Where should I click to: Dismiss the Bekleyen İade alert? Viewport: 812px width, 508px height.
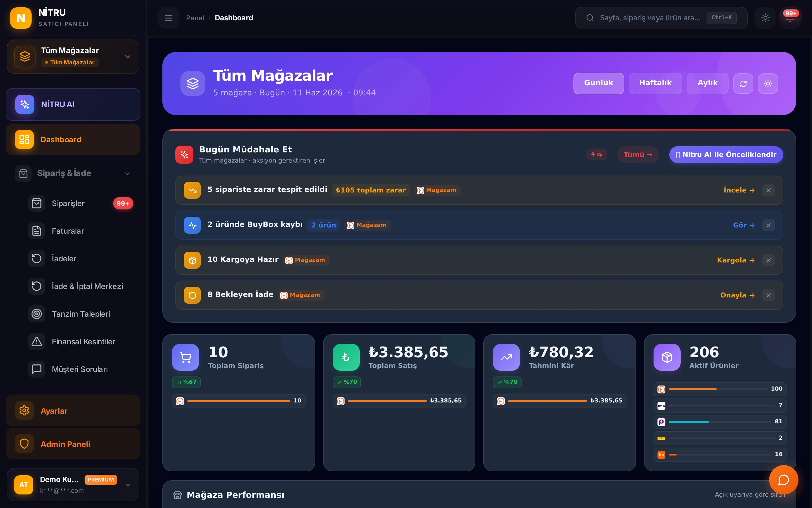[768, 295]
